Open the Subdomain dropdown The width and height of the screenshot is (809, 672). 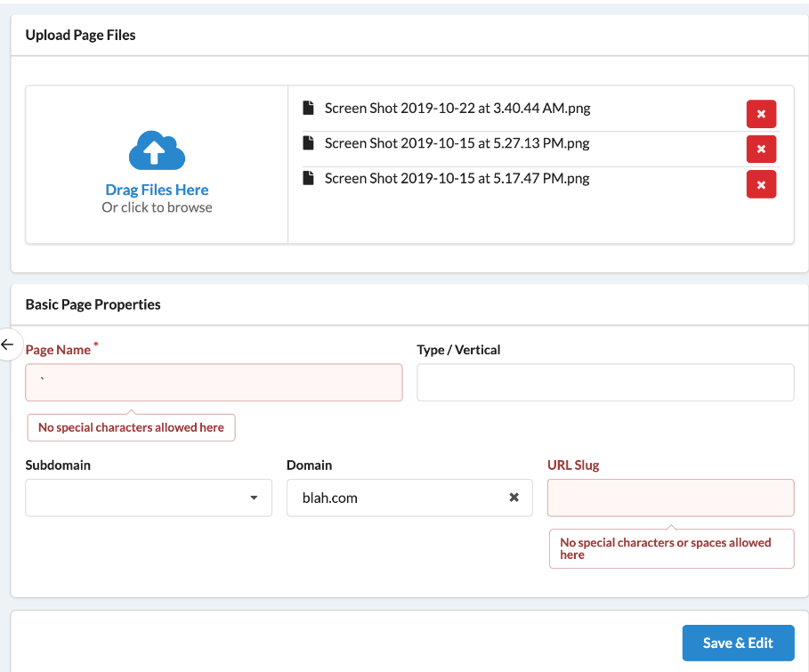click(x=149, y=498)
